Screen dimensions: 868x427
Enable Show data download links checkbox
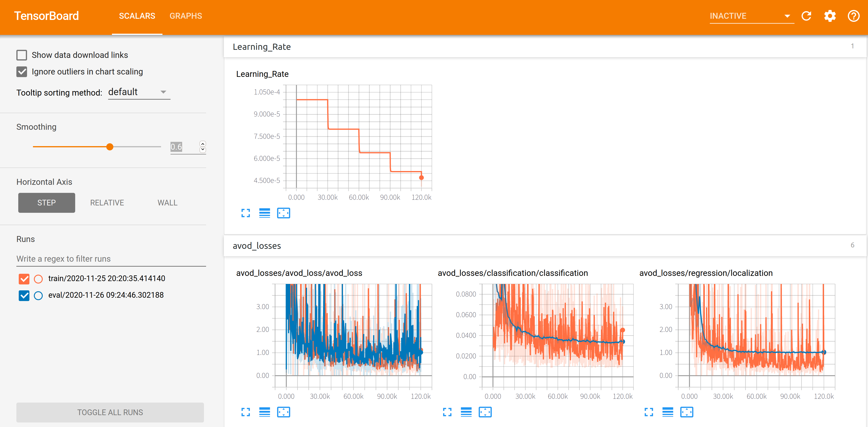[22, 55]
